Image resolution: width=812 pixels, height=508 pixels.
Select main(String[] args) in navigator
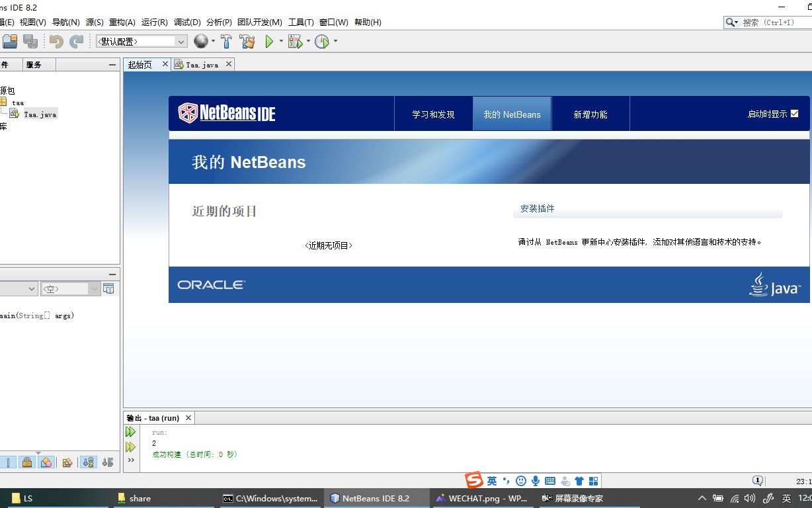37,316
